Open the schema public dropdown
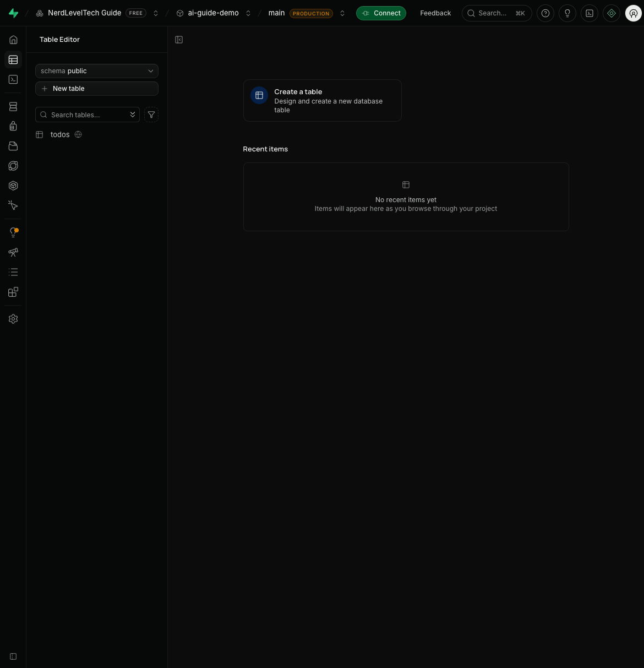The image size is (644, 668). point(97,71)
